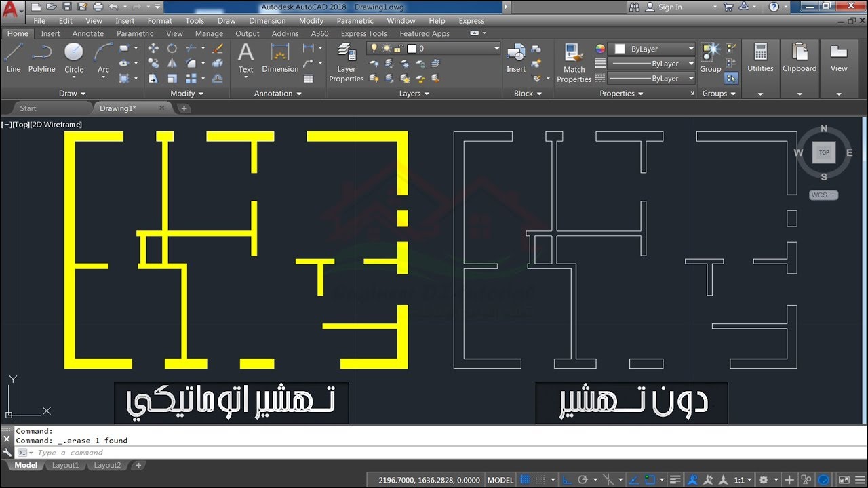Toggle isometric drafting in status bar
This screenshot has width=868, height=488.
[609, 480]
